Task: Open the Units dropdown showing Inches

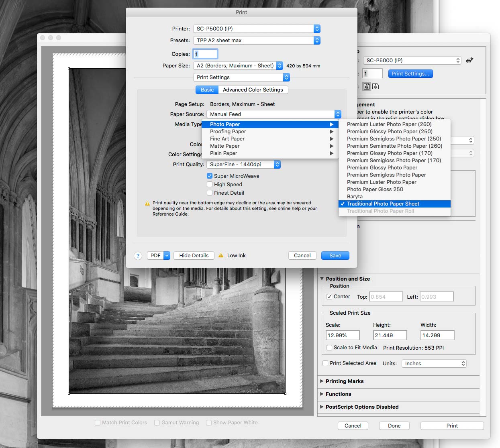Action: click(434, 364)
